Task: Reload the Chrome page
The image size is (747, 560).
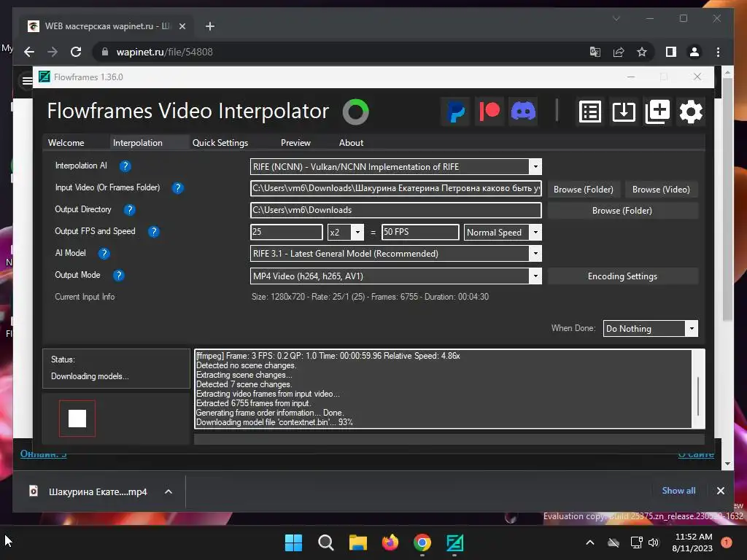Action: pos(76,52)
